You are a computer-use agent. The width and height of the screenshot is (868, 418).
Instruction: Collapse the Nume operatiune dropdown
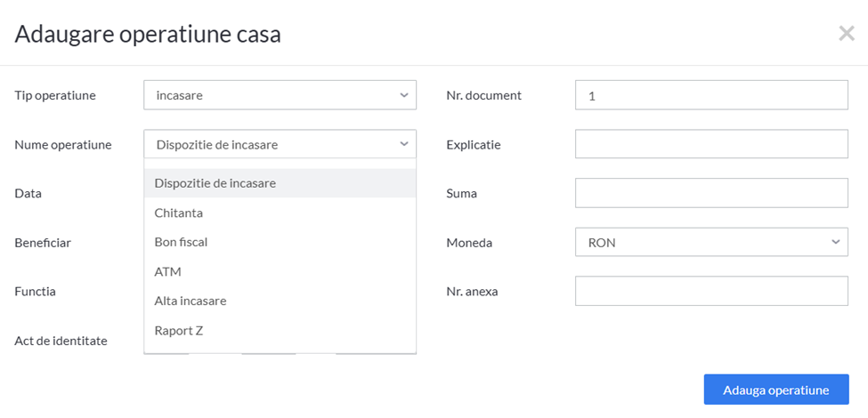tap(280, 144)
